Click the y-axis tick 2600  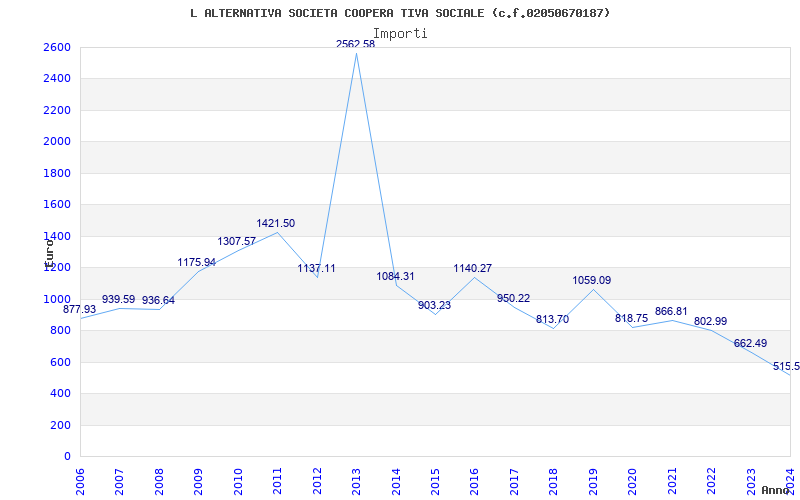[x=57, y=47]
